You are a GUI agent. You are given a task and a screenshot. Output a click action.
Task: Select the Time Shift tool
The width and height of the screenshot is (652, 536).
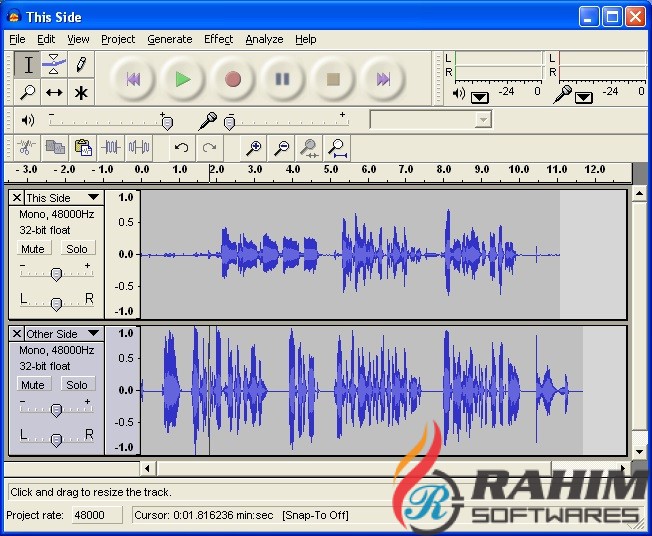tap(55, 92)
